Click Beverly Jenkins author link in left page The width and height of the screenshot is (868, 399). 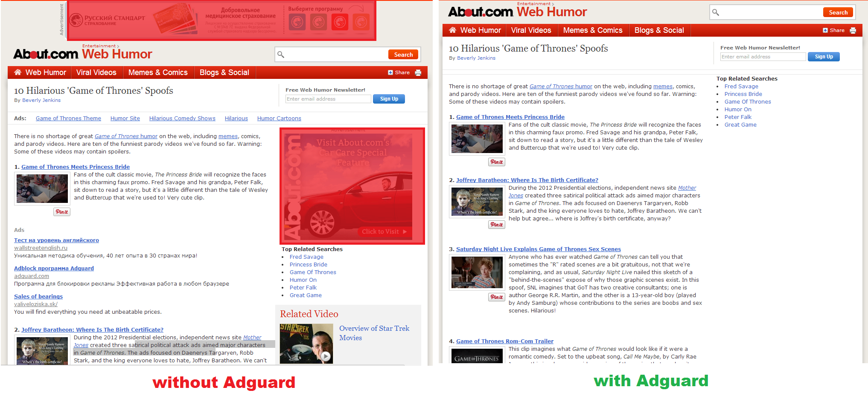click(x=41, y=100)
